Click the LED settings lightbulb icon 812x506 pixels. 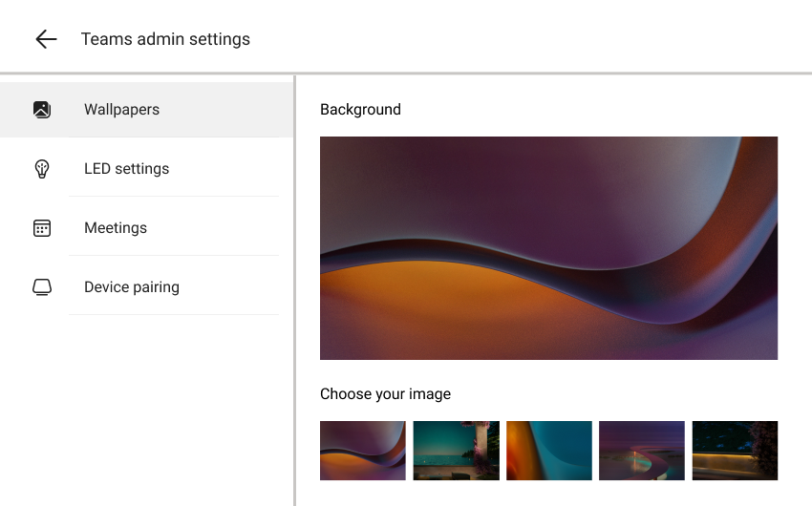point(42,169)
